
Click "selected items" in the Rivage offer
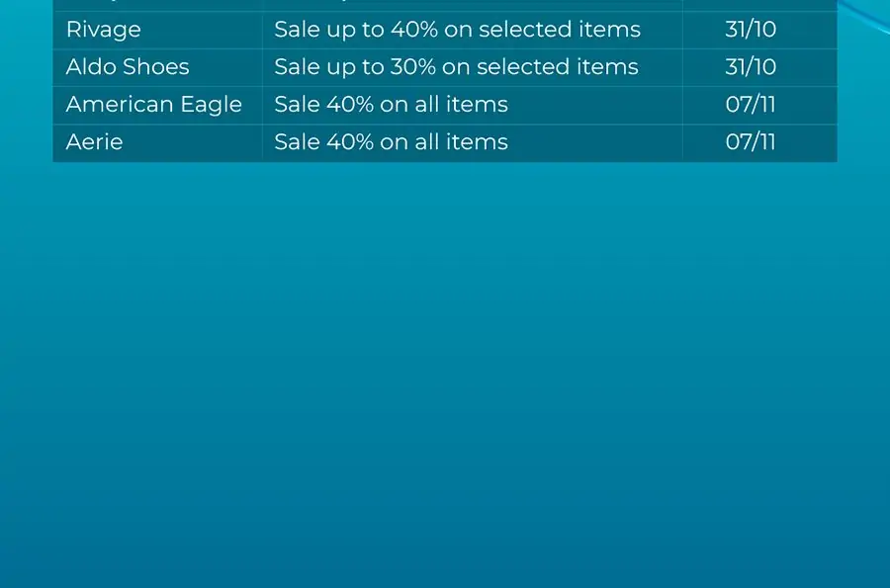[x=560, y=30]
